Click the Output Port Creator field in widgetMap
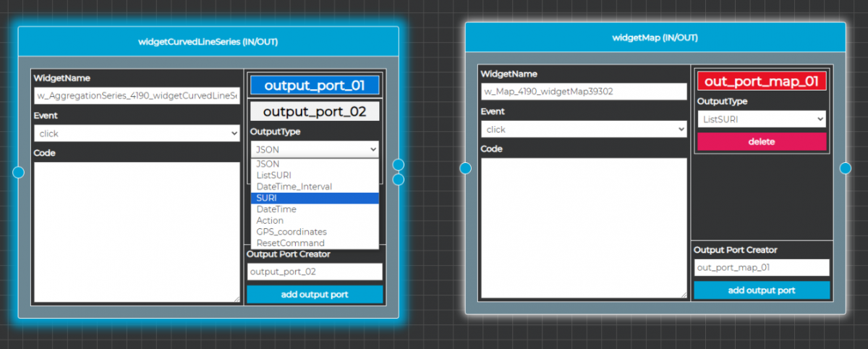 pos(762,267)
